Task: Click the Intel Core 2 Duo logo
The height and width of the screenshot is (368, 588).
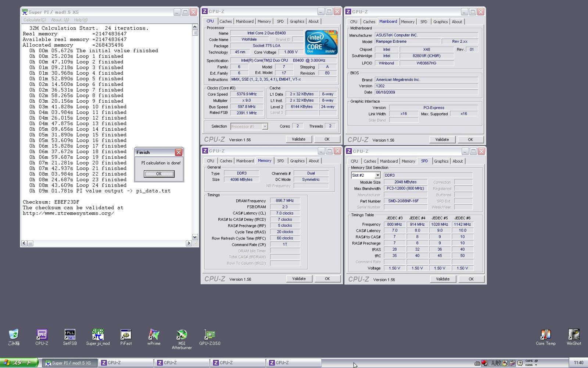Action: 321,42
